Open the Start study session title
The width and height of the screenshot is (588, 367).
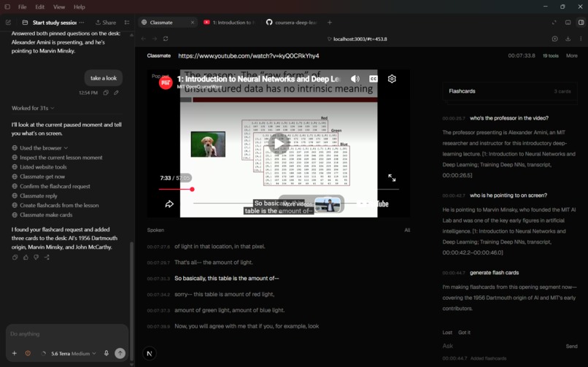click(x=55, y=23)
